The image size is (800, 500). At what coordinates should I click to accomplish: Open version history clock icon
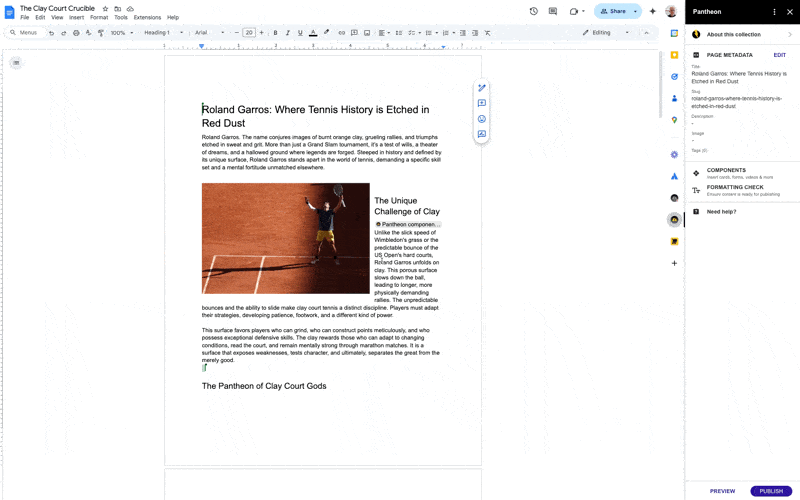tap(533, 11)
